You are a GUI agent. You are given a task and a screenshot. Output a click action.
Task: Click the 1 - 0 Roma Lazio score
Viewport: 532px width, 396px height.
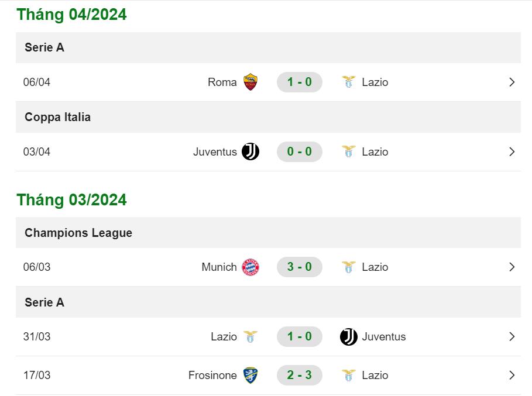pos(299,82)
